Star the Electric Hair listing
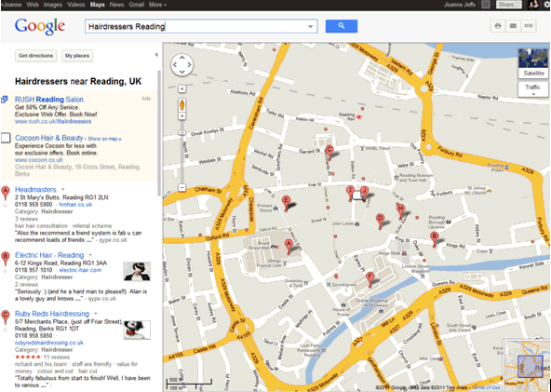This screenshot has width=551, height=392. click(5, 271)
